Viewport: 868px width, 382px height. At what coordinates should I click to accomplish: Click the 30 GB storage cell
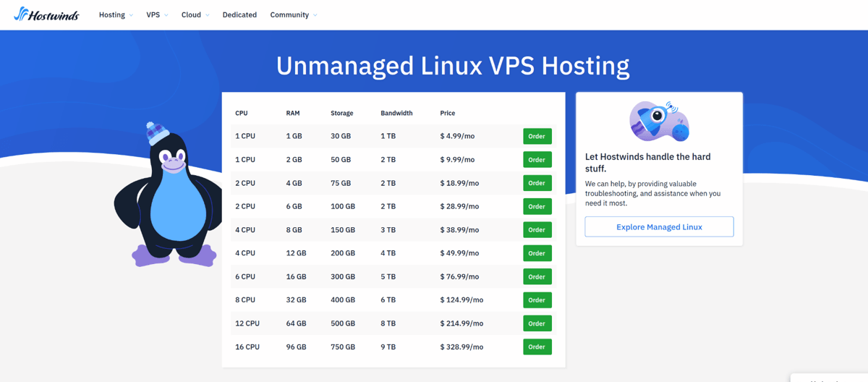pos(341,136)
